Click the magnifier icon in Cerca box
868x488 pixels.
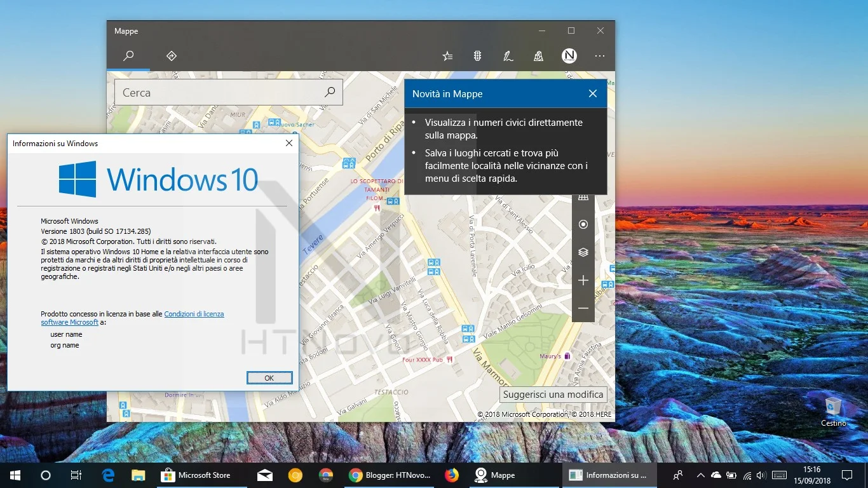tap(330, 93)
